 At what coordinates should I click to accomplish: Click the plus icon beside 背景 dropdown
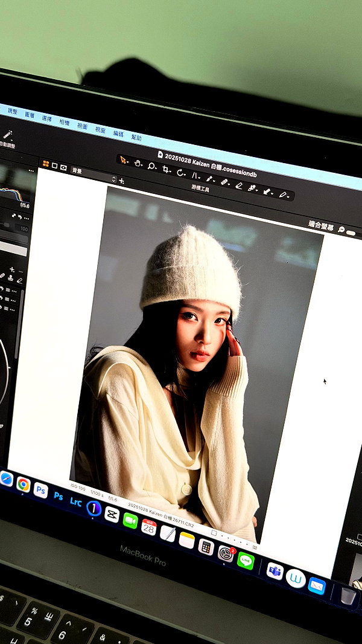coord(121,181)
